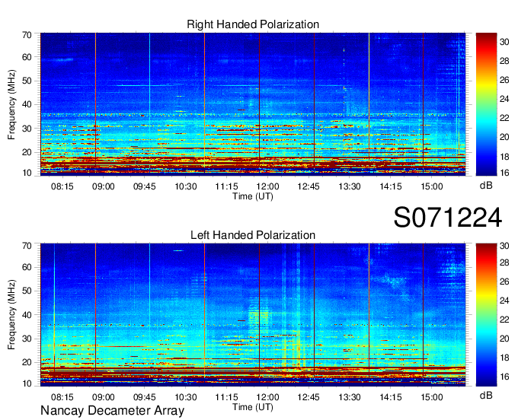Click the 24 dB value on Left Handed color bar
This screenshot has height=420, width=518.
click(504, 301)
